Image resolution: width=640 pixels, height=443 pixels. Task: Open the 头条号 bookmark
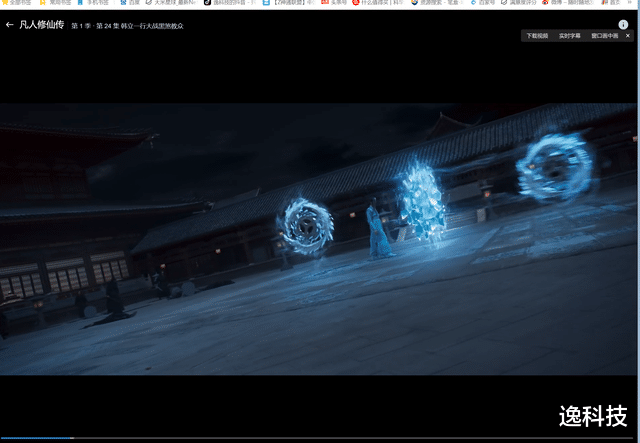(334, 2)
